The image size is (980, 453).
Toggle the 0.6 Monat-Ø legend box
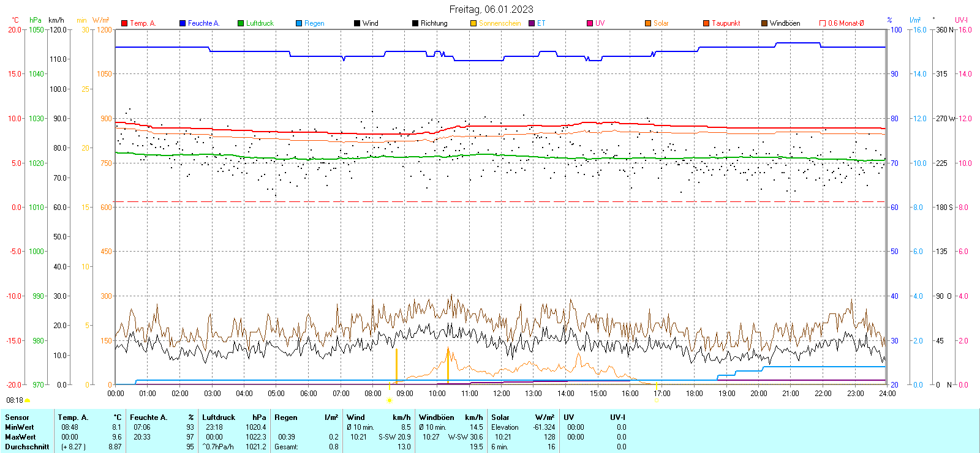(823, 23)
